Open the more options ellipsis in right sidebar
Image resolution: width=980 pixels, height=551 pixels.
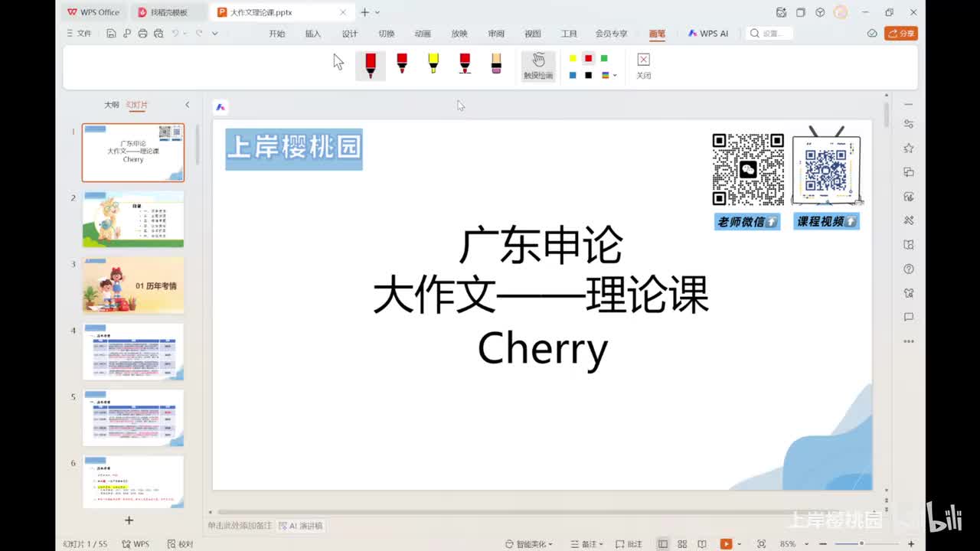pyautogui.click(x=909, y=341)
